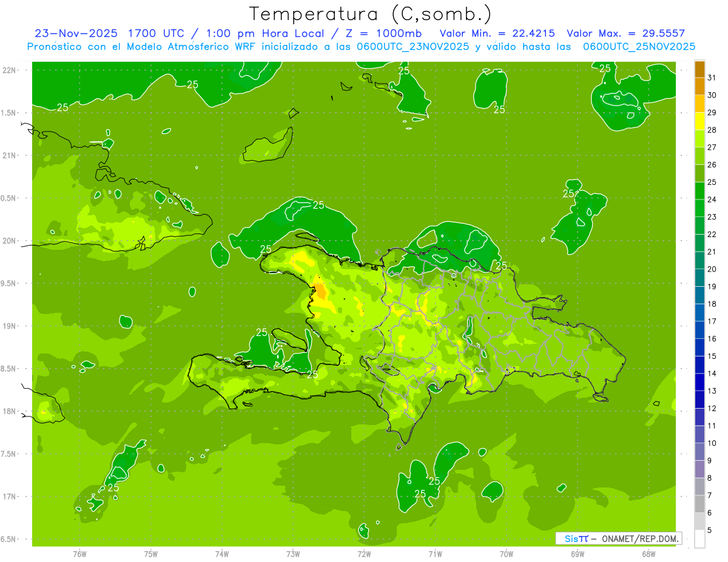Click the '22N' latitude label

(9, 70)
